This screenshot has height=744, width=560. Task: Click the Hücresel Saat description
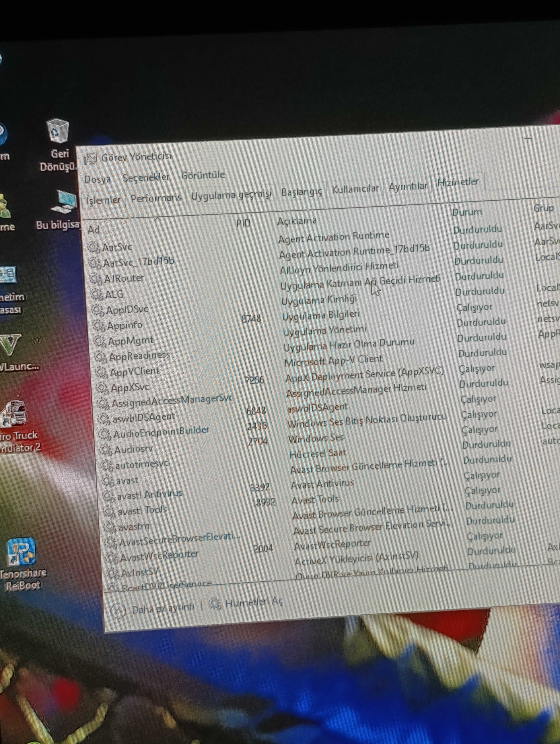[318, 453]
